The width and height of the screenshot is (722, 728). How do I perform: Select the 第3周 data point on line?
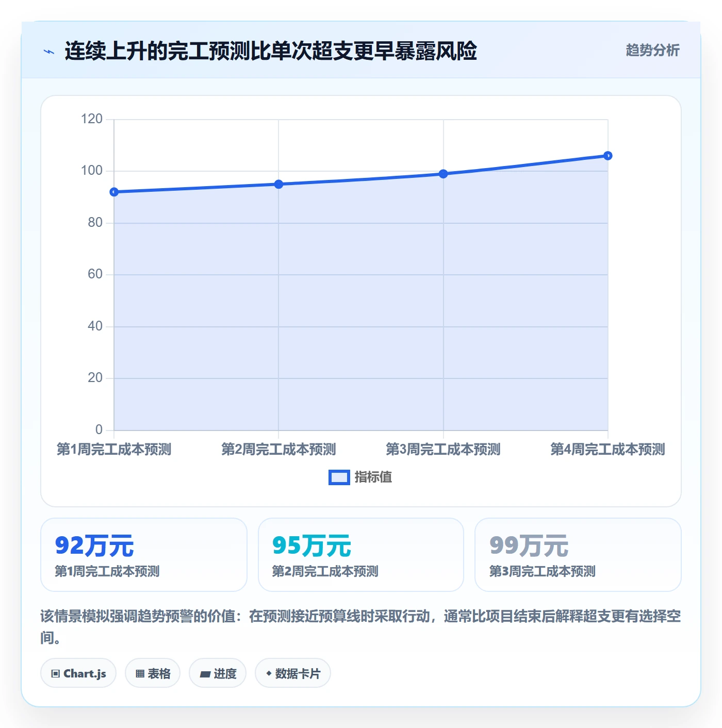coord(443,174)
